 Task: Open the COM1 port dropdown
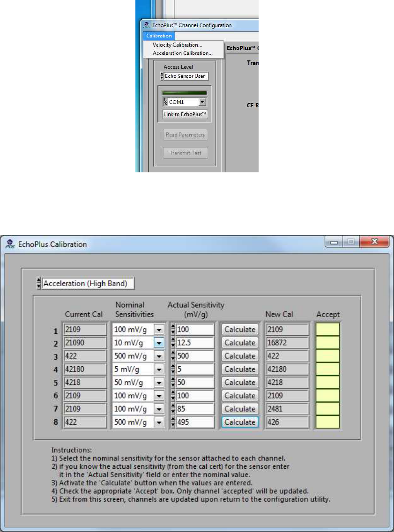[202, 102]
